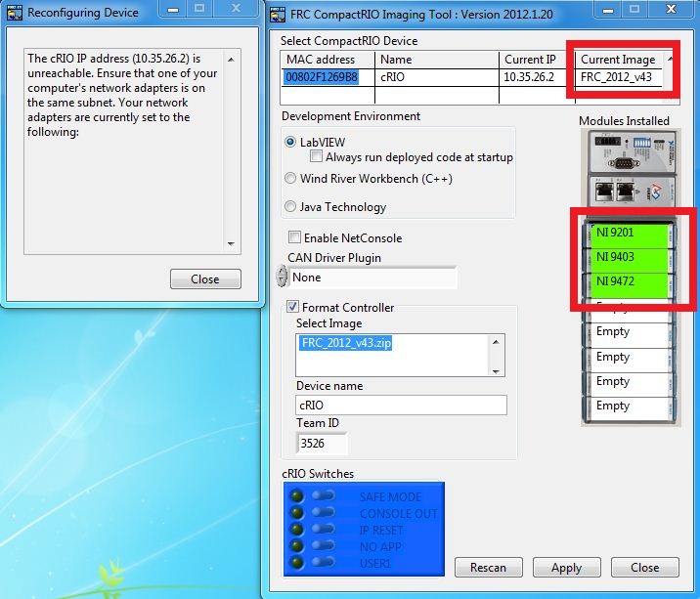Click the 10.35.26.2 Current IP cell

(537, 77)
